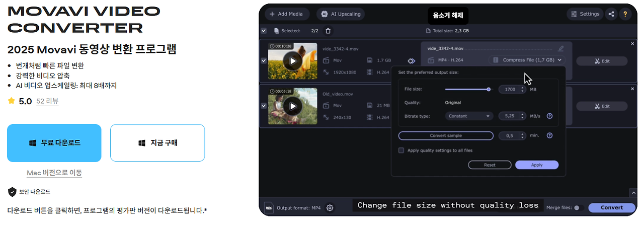This screenshot has width=644, height=225.
Task: Click the disk icon beside 21 MB
Action: pos(370,105)
